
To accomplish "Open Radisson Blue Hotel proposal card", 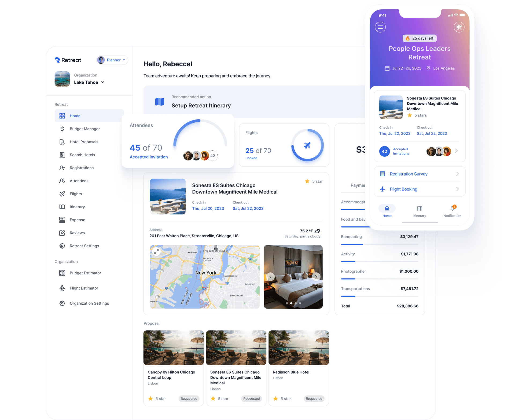I will (299, 368).
